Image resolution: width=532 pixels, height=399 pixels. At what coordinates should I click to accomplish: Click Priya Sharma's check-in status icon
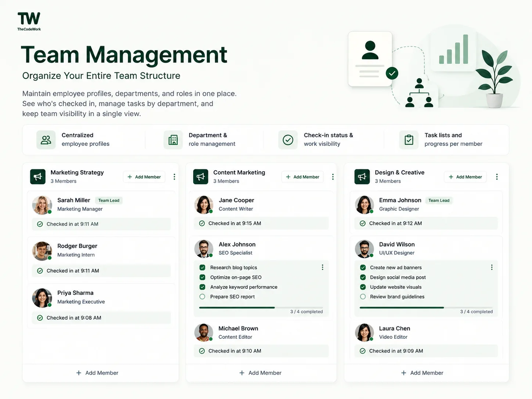(x=40, y=318)
